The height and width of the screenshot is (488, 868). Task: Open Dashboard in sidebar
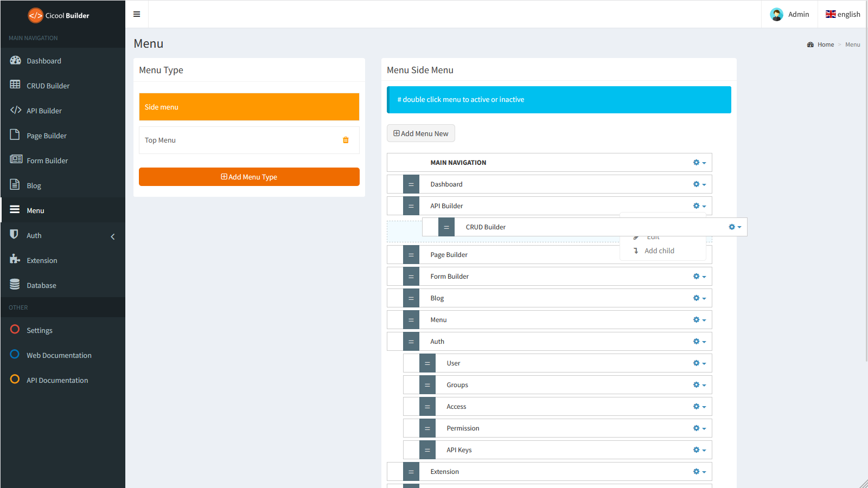(63, 61)
